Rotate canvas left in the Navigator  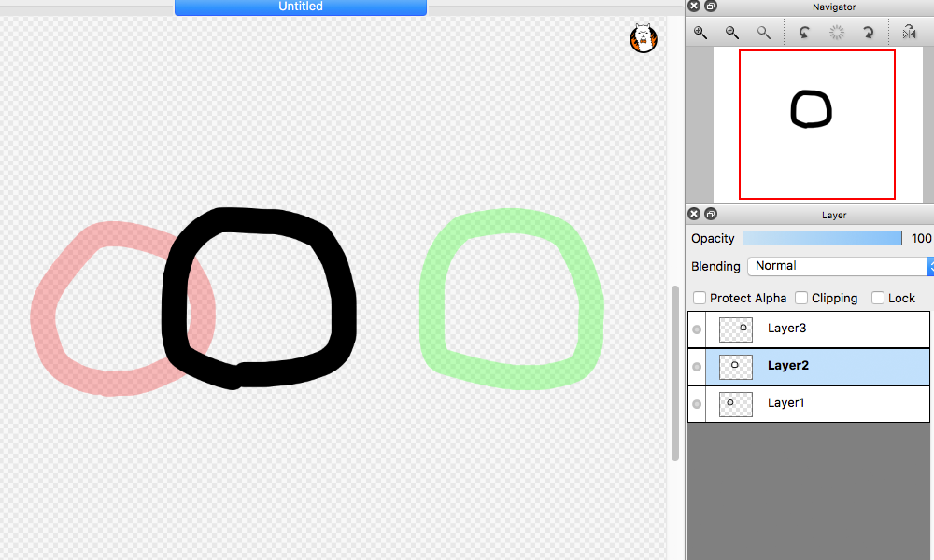point(804,33)
